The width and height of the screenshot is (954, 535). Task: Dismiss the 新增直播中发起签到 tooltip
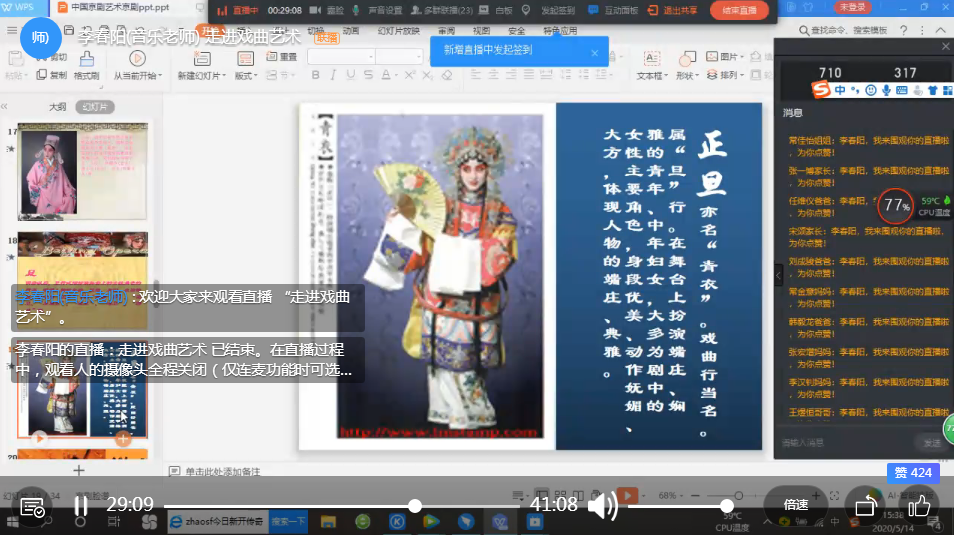594,53
